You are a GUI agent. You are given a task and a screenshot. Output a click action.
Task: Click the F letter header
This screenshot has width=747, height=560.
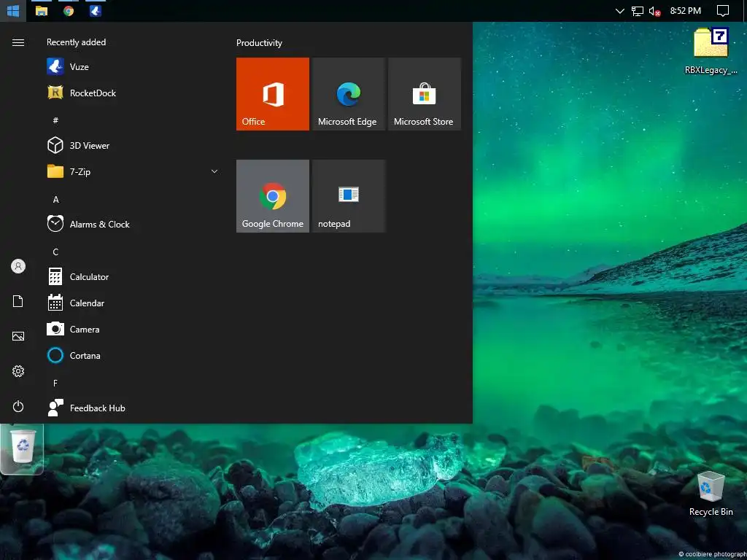(x=55, y=383)
